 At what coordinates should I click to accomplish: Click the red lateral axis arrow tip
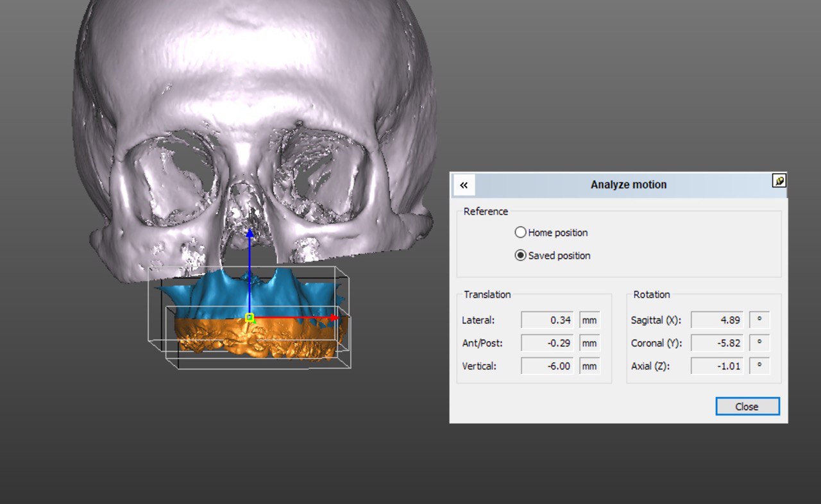tap(334, 317)
